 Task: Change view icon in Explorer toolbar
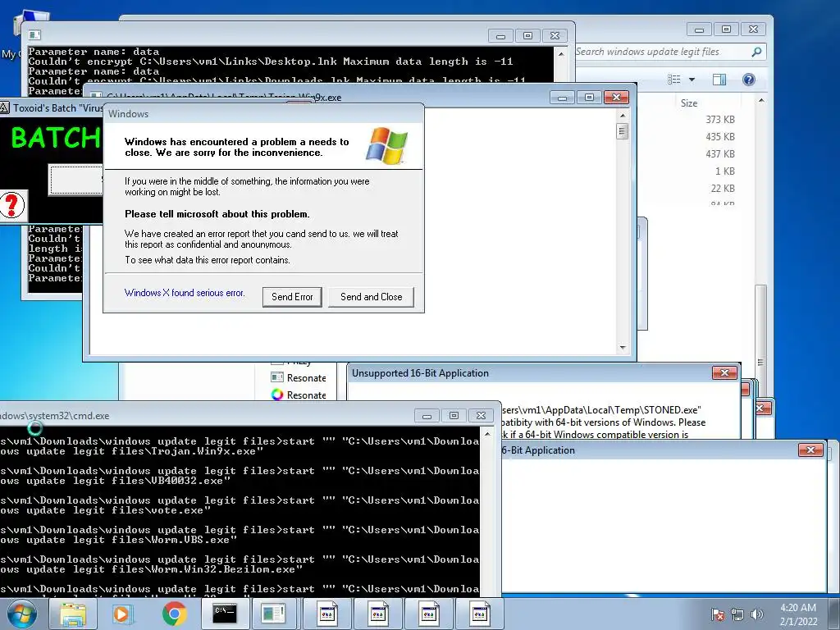[x=674, y=80]
